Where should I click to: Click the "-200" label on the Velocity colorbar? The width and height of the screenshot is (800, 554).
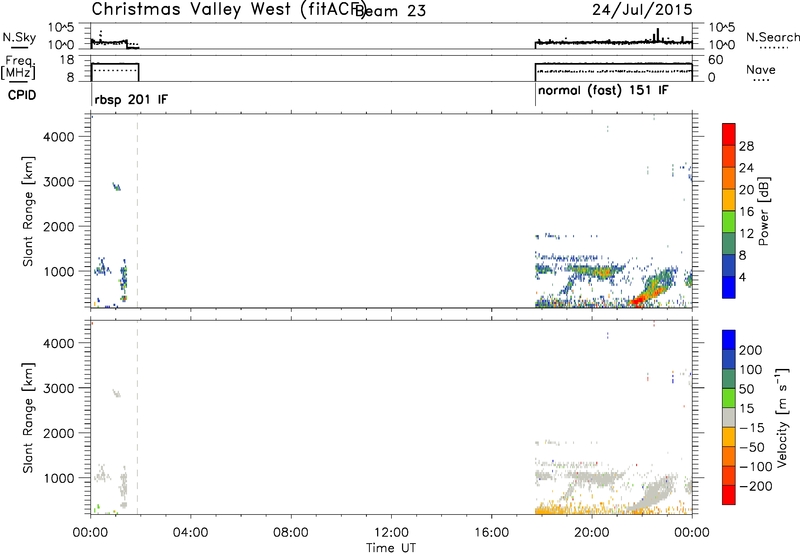point(756,486)
